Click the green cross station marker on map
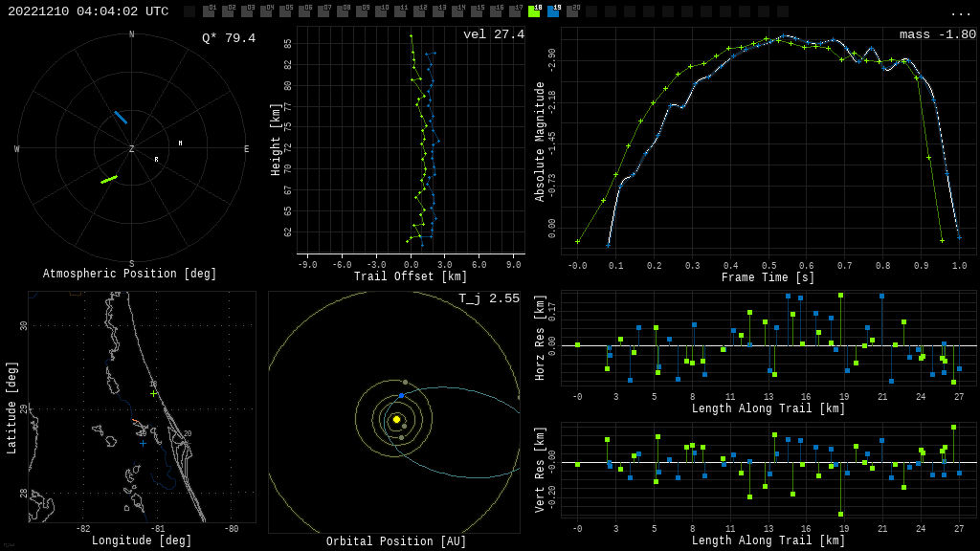 pos(153,393)
